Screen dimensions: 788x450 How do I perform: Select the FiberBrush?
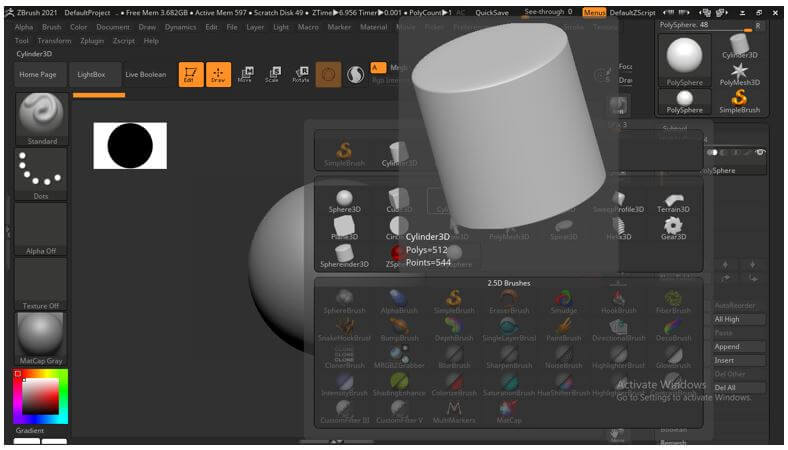[x=673, y=302]
